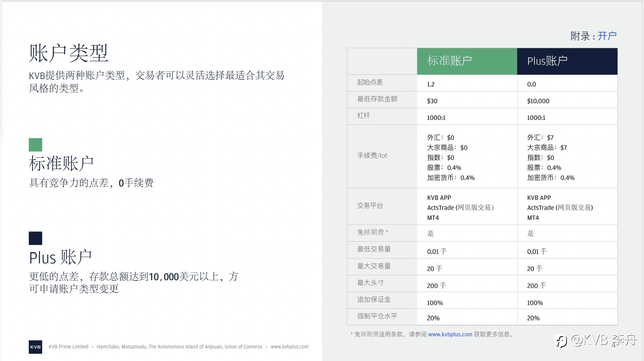Click the green square above 标准账户

coord(35,145)
